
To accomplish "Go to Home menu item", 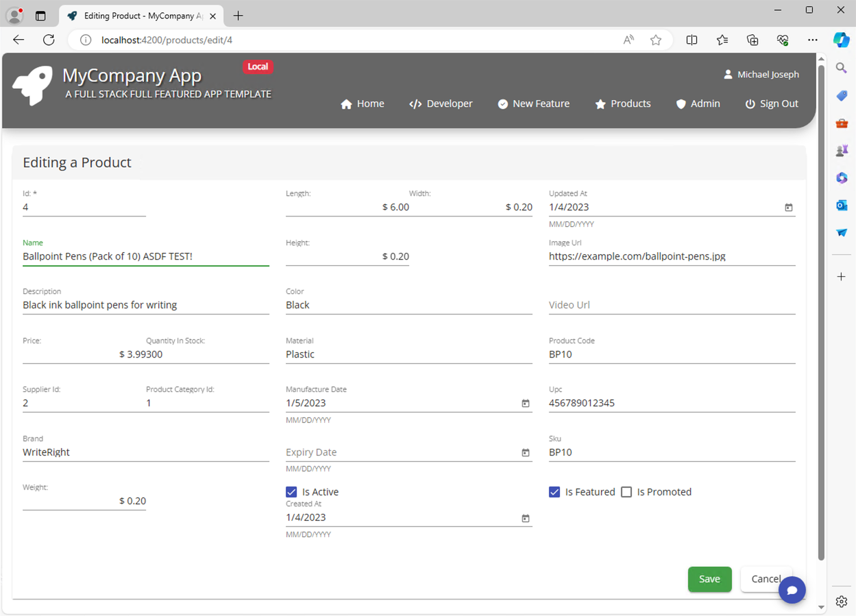I will coord(363,103).
